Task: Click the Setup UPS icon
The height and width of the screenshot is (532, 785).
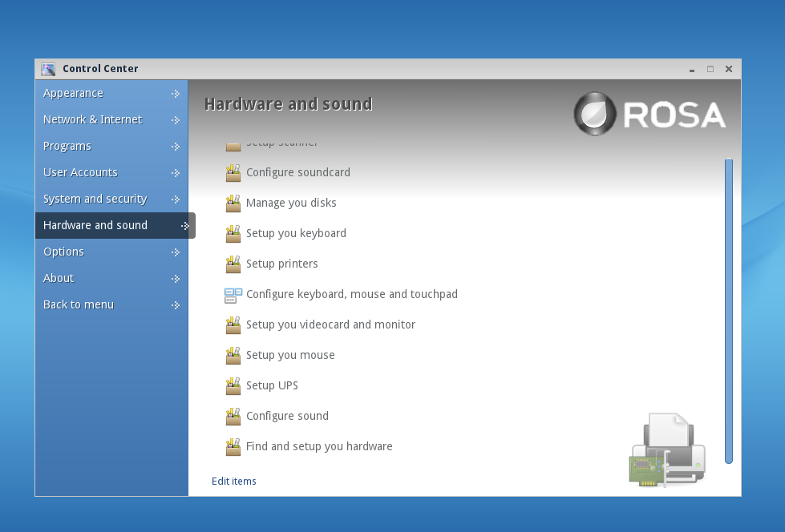Action: tap(233, 386)
